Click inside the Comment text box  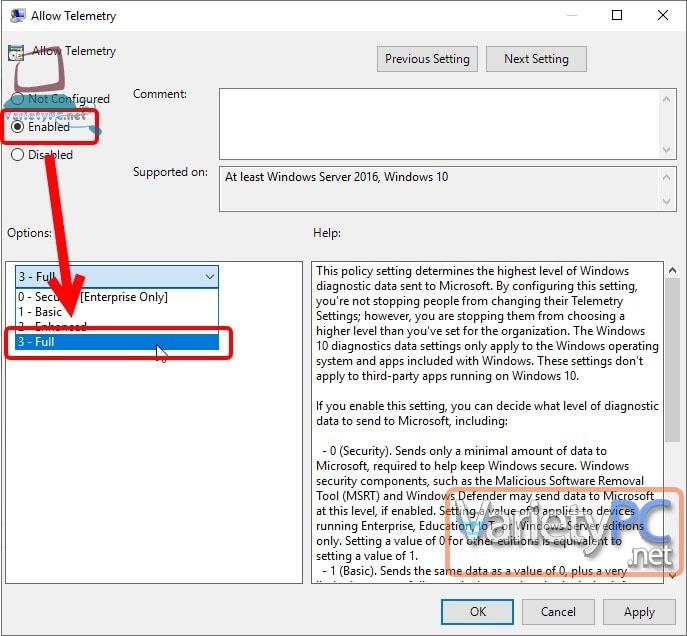438,122
